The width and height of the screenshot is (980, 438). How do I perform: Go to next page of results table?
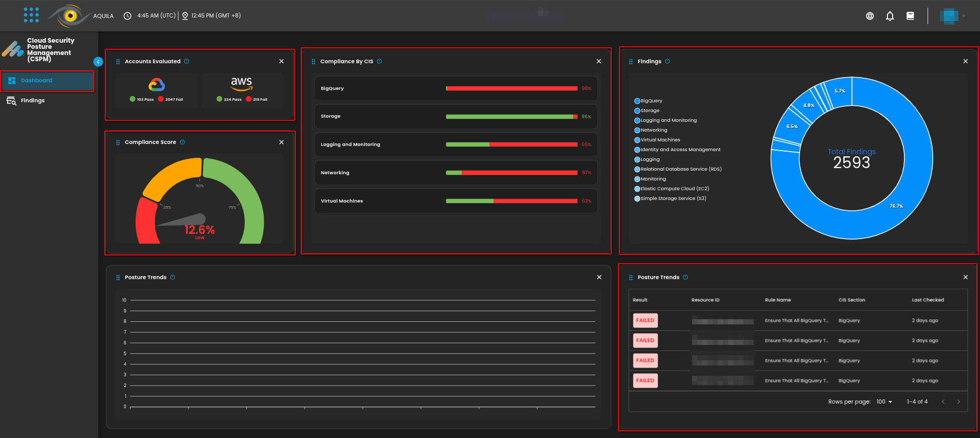click(x=958, y=402)
